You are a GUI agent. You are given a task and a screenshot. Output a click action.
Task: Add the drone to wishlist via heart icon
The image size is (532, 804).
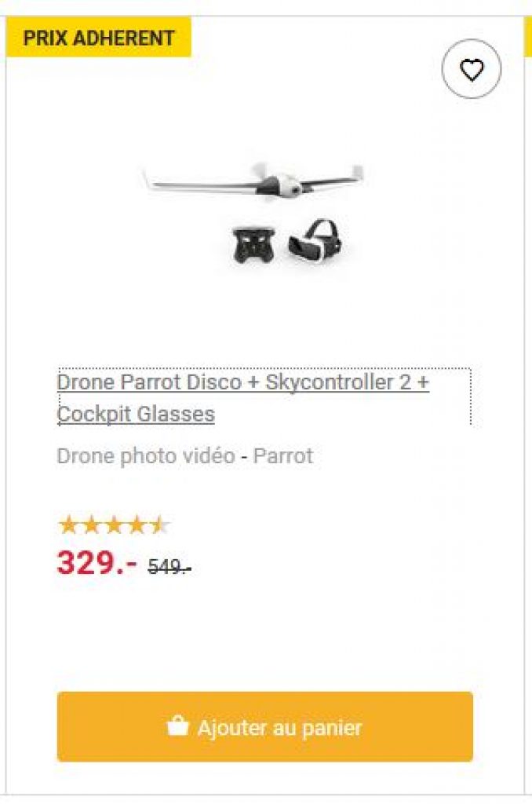(x=471, y=69)
